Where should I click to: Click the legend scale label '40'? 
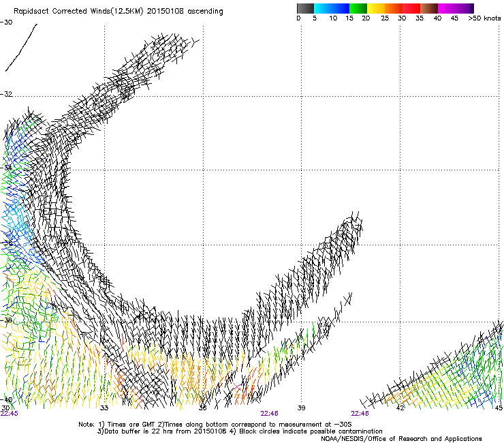[437, 18]
